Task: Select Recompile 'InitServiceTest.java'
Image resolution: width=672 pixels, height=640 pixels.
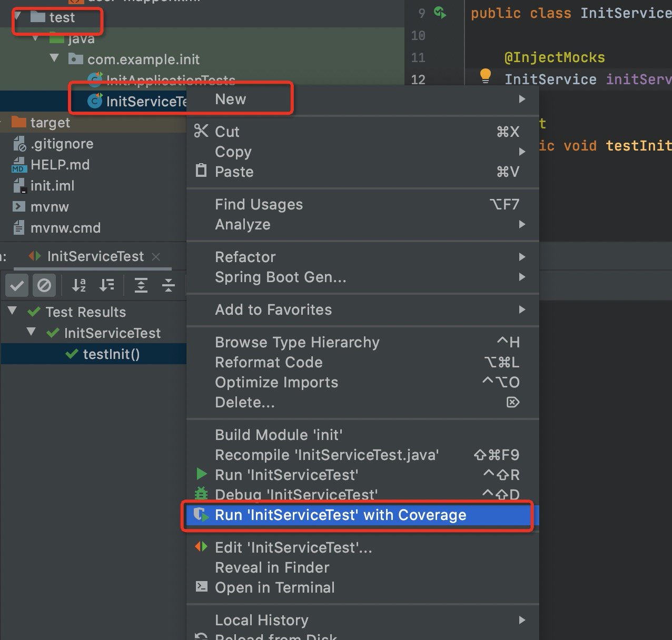Action: (x=363, y=455)
